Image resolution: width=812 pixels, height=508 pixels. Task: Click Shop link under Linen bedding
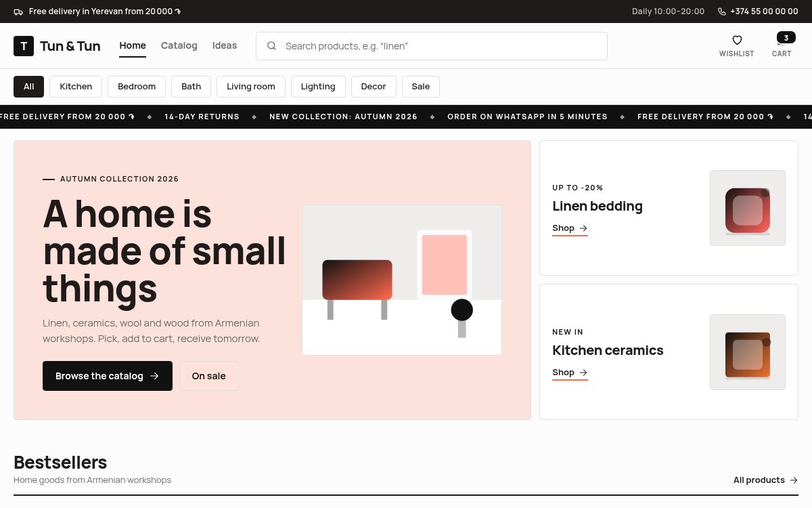[x=570, y=228]
